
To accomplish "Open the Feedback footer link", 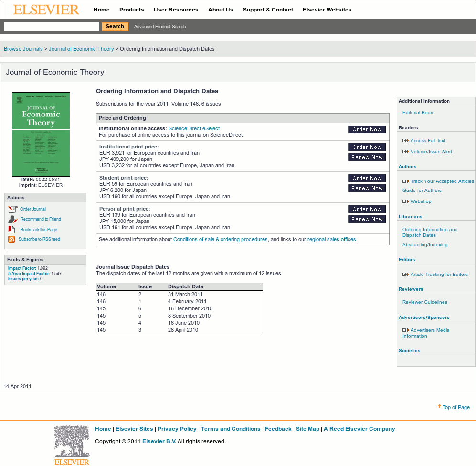I will 278,429.
